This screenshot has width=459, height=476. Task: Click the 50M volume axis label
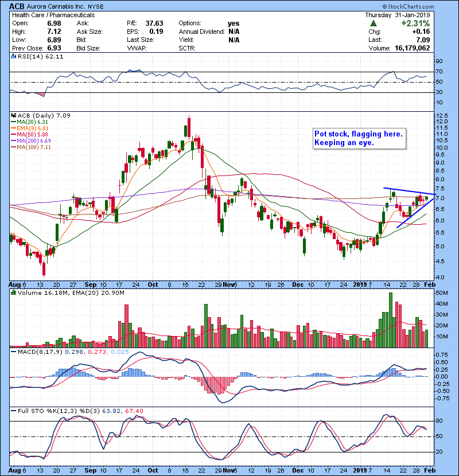point(442,293)
